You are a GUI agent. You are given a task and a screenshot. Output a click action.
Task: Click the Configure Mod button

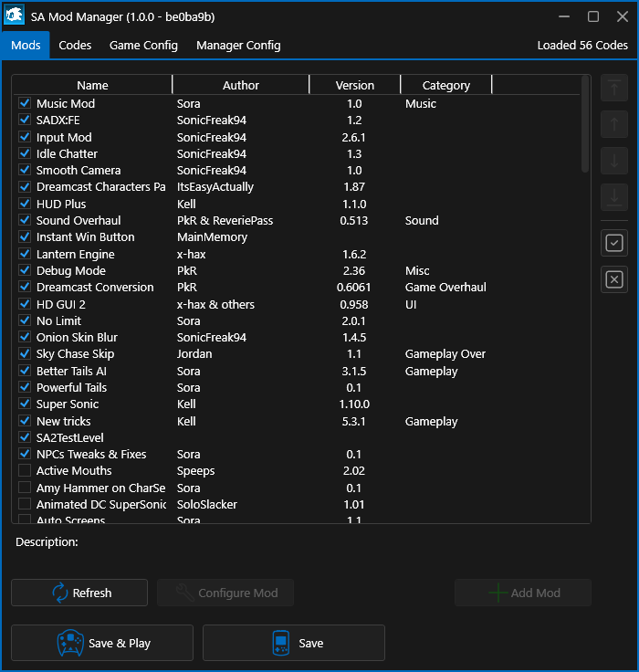[225, 593]
